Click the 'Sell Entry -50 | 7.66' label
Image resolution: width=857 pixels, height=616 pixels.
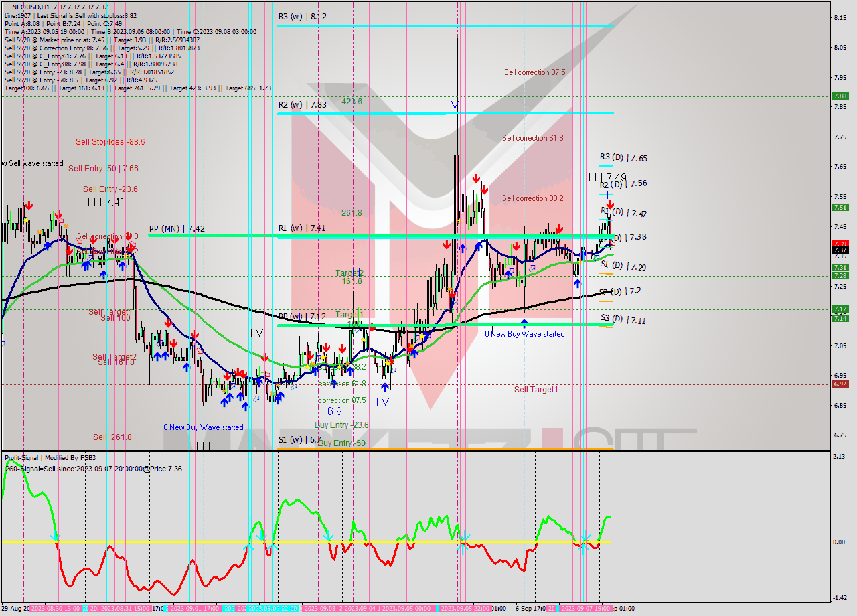tap(103, 169)
